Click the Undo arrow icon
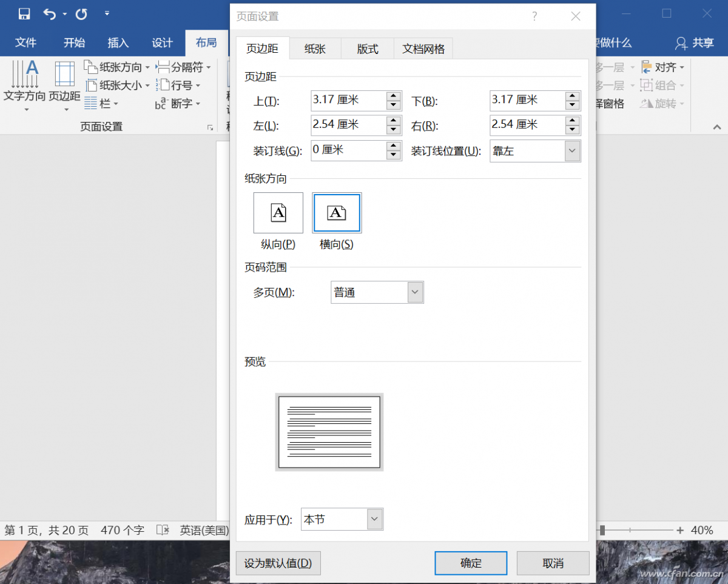 click(x=49, y=14)
